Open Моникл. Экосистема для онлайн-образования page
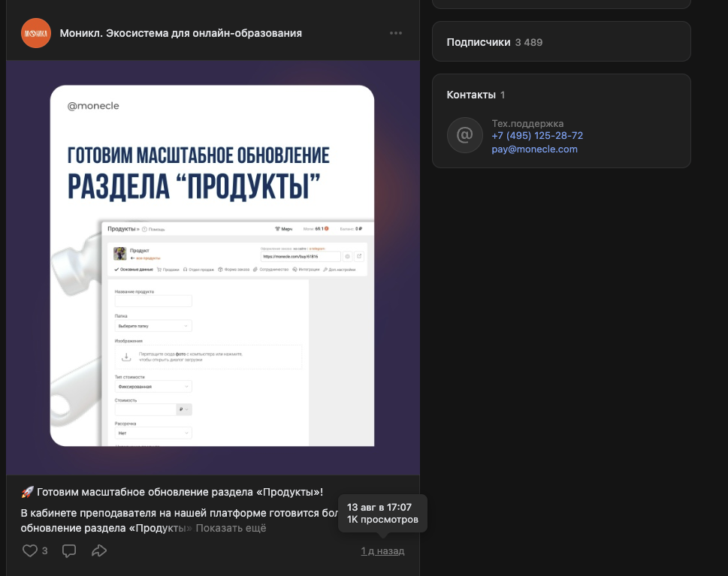728x576 pixels. pyautogui.click(x=180, y=33)
